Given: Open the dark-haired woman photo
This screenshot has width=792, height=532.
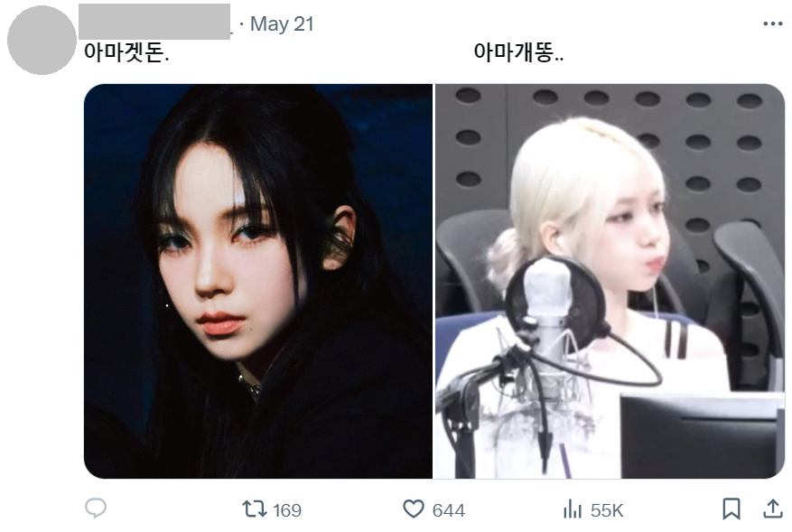Looking at the screenshot, I should pos(258,281).
